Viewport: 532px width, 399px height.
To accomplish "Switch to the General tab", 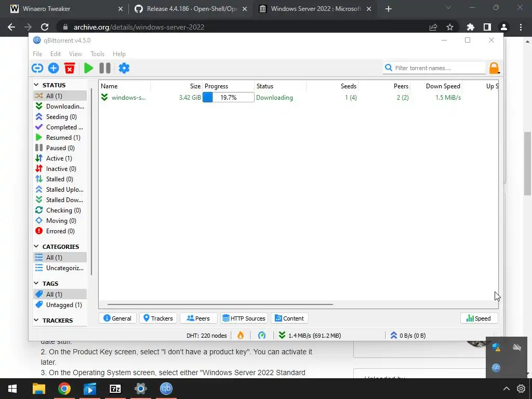I will click(x=117, y=318).
